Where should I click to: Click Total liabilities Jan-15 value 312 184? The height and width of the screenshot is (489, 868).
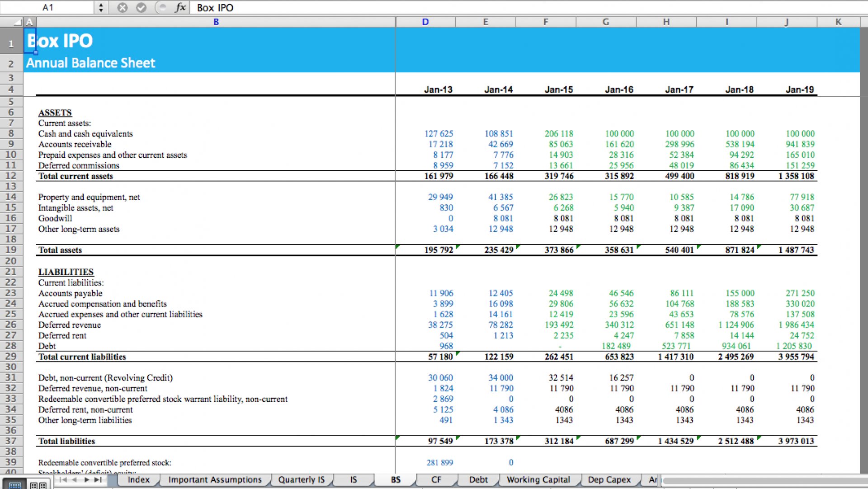coord(559,441)
